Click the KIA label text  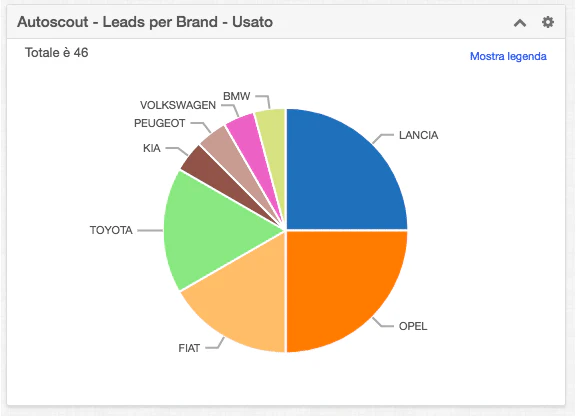[152, 148]
